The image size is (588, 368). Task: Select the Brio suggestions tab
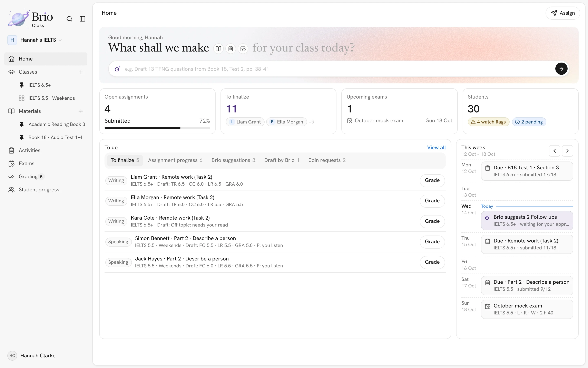233,160
